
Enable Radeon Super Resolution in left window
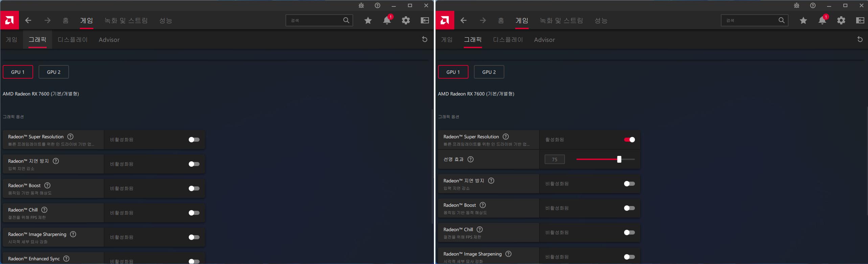194,140
